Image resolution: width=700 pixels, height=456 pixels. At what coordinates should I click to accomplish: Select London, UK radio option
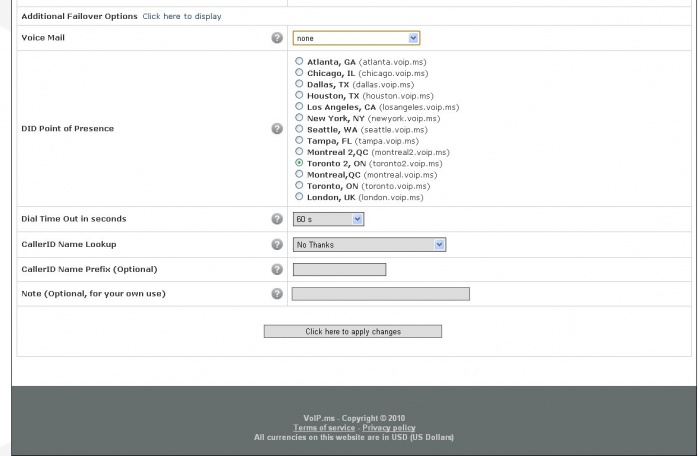[299, 197]
